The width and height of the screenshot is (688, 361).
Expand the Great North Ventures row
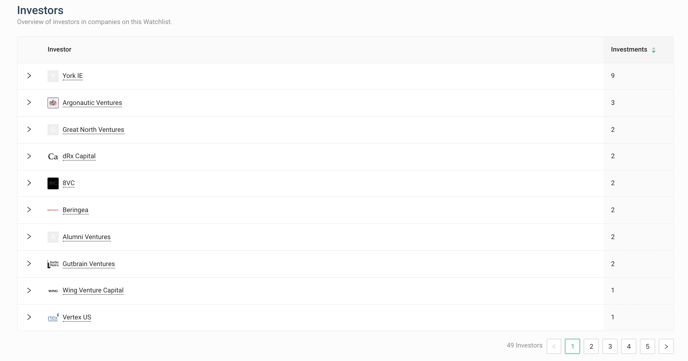click(29, 129)
